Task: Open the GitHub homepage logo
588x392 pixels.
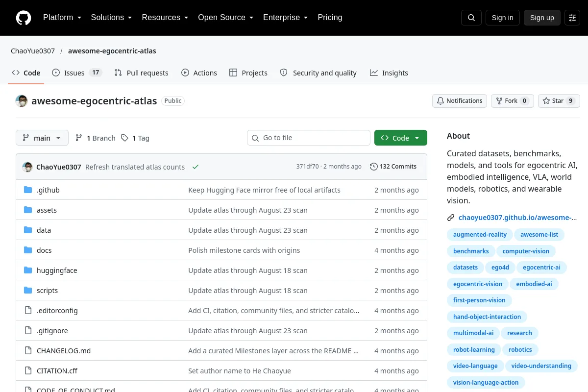Action: [x=24, y=18]
